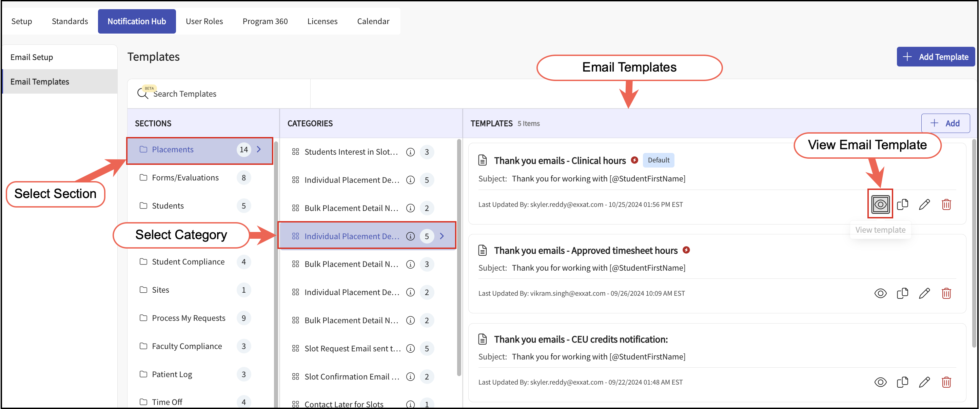Viewport: 980px width, 409px height.
Task: Delete the Approved timesheet hours template
Action: pos(946,293)
